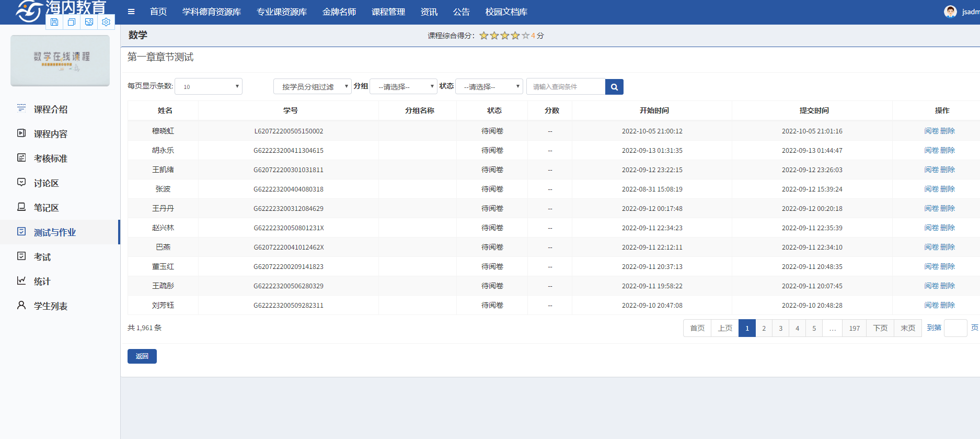
Task: Click the 海内教育 bird logo
Action: pos(29,11)
